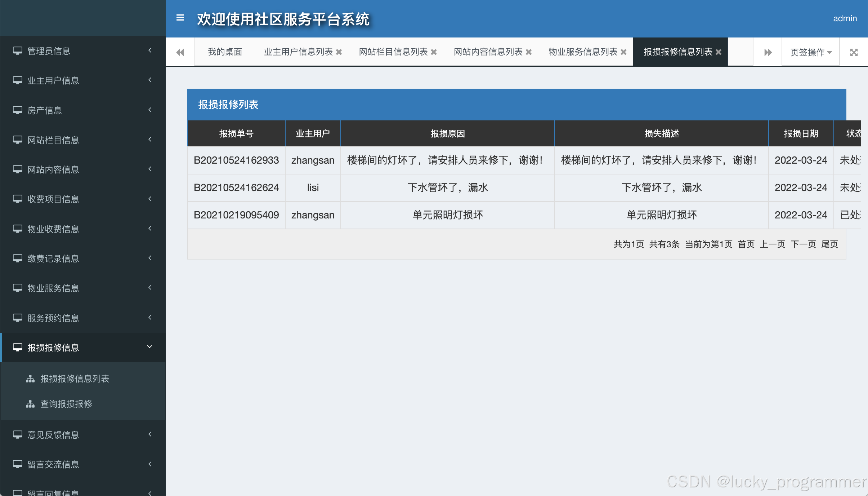The width and height of the screenshot is (868, 496).
Task: Toggle fullscreen with the expand icon
Action: click(854, 52)
